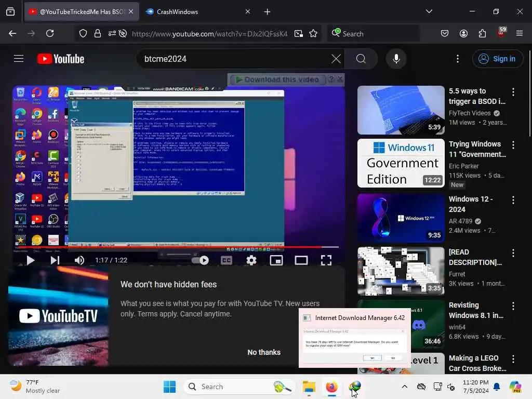Dismiss YouTube TV ad with No thanks

coord(263,352)
